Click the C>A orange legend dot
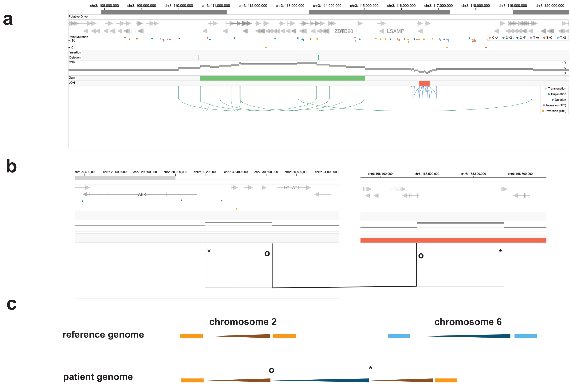 [x=490, y=38]
